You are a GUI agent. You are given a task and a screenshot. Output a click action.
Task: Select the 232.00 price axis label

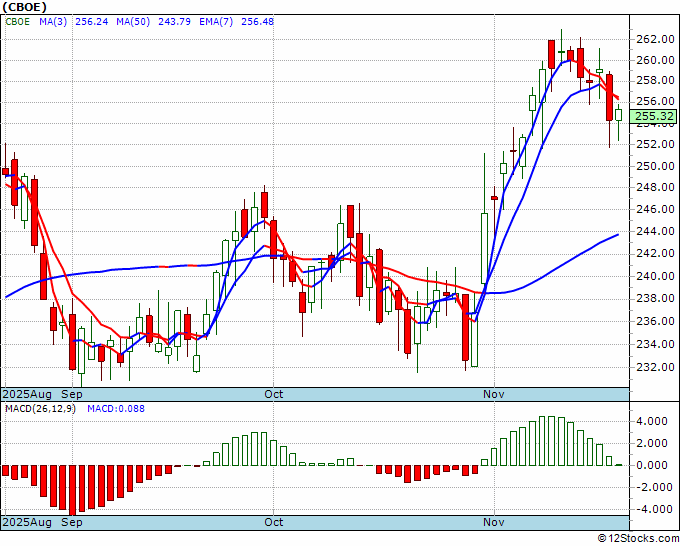(x=655, y=367)
